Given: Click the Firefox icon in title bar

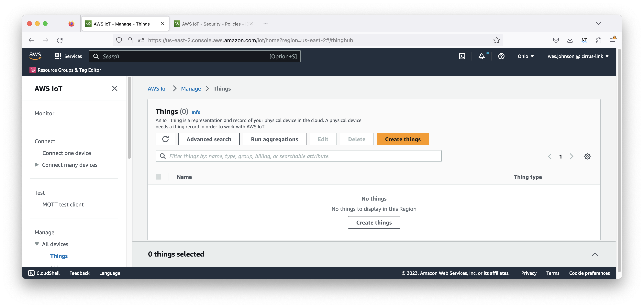Looking at the screenshot, I should coord(72,24).
